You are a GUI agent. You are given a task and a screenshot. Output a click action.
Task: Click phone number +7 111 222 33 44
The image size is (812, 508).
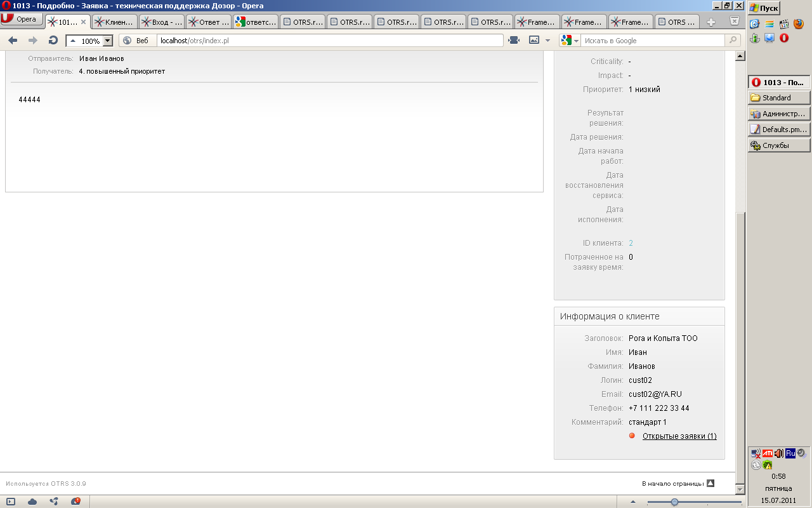pyautogui.click(x=659, y=408)
